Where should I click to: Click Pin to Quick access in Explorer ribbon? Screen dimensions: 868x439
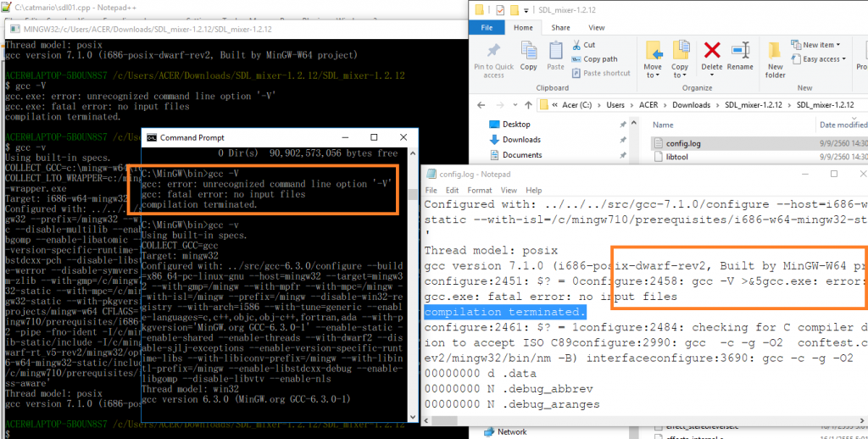493,60
